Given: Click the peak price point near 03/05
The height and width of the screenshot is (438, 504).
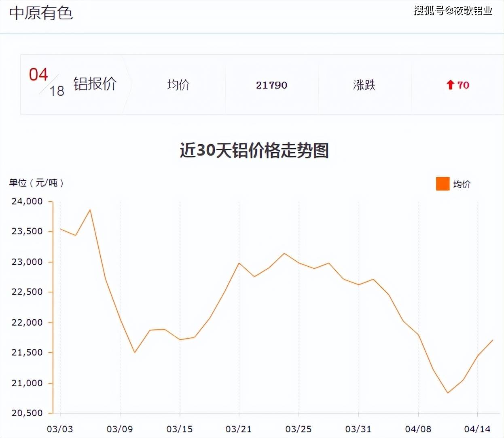Looking at the screenshot, I should coord(90,210).
